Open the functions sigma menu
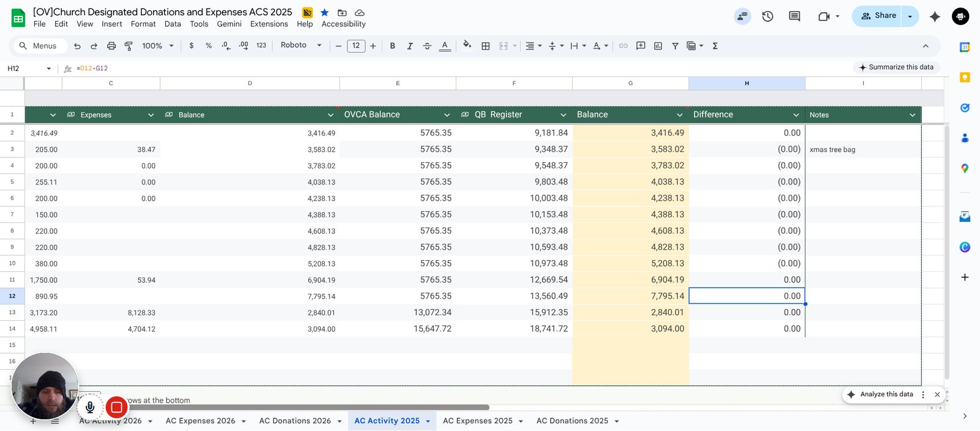This screenshot has height=431, width=980. (x=715, y=46)
